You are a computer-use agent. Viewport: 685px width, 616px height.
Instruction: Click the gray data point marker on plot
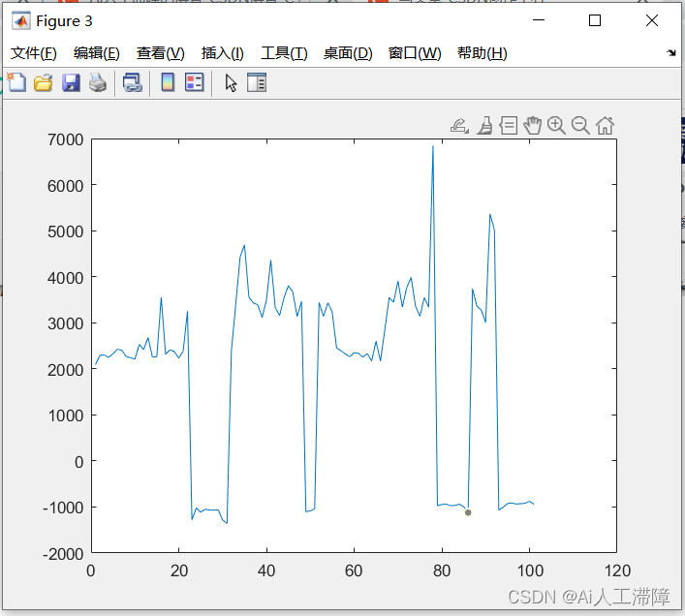(x=468, y=512)
